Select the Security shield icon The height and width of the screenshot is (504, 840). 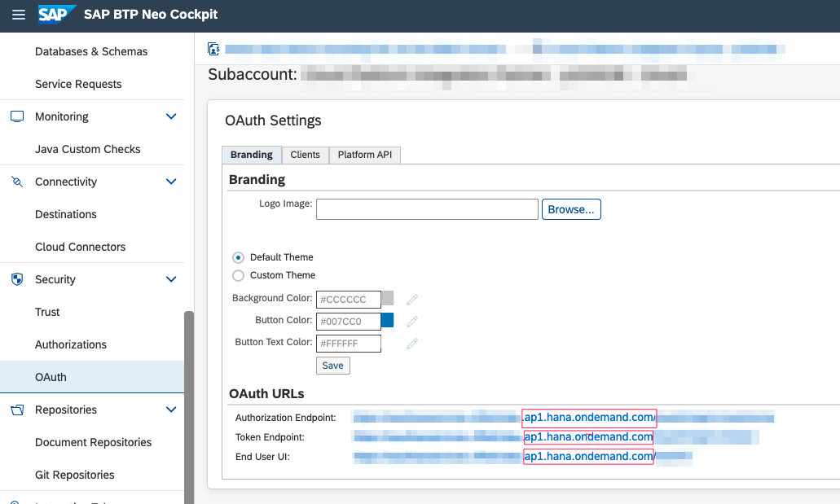click(x=17, y=278)
